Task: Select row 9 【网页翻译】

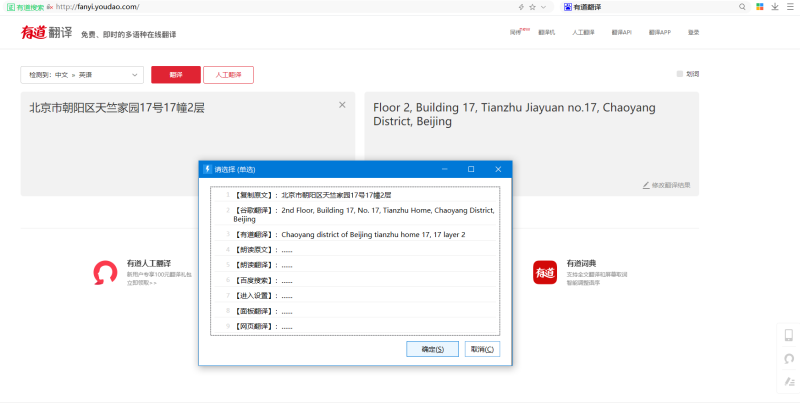Action: click(355, 326)
